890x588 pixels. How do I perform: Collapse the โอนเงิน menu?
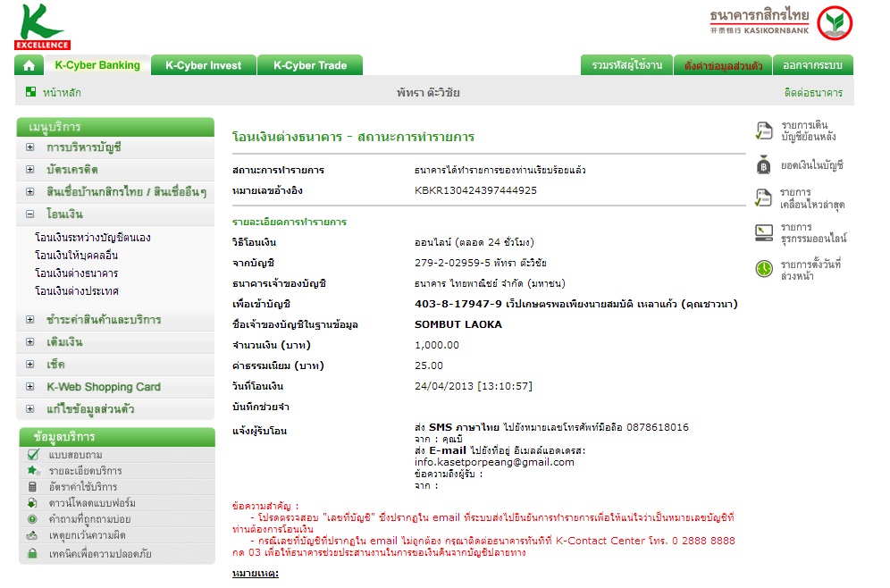click(x=30, y=214)
